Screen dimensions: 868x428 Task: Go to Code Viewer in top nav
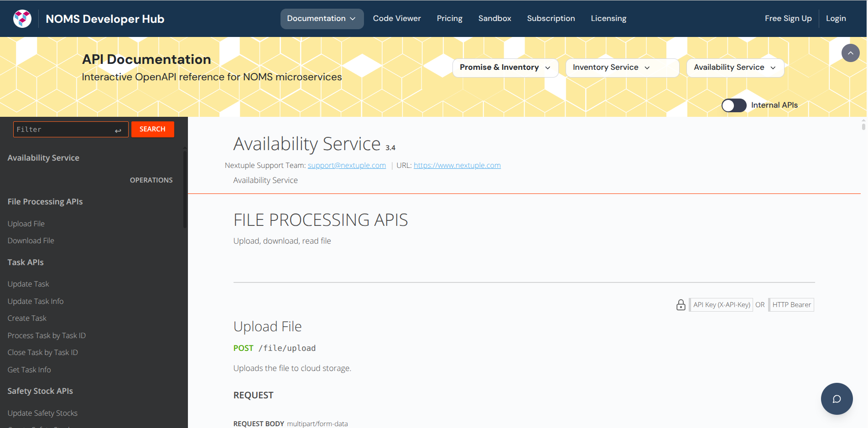pyautogui.click(x=397, y=19)
